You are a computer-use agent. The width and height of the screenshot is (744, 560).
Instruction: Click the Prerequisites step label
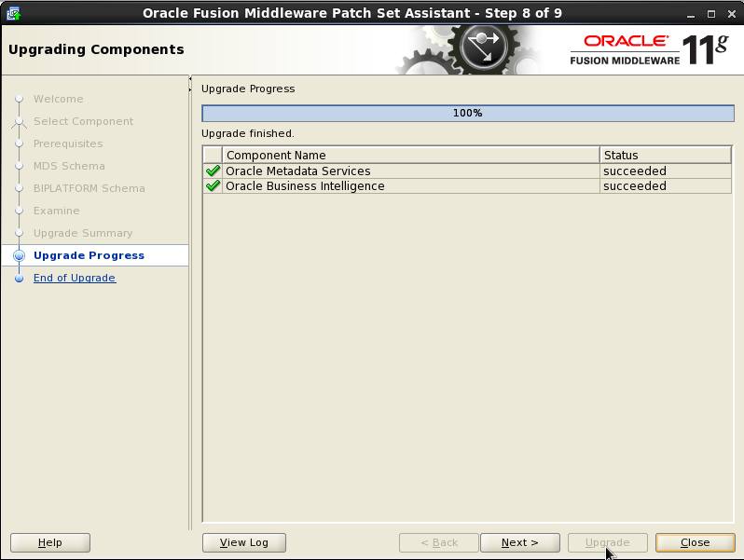68,143
